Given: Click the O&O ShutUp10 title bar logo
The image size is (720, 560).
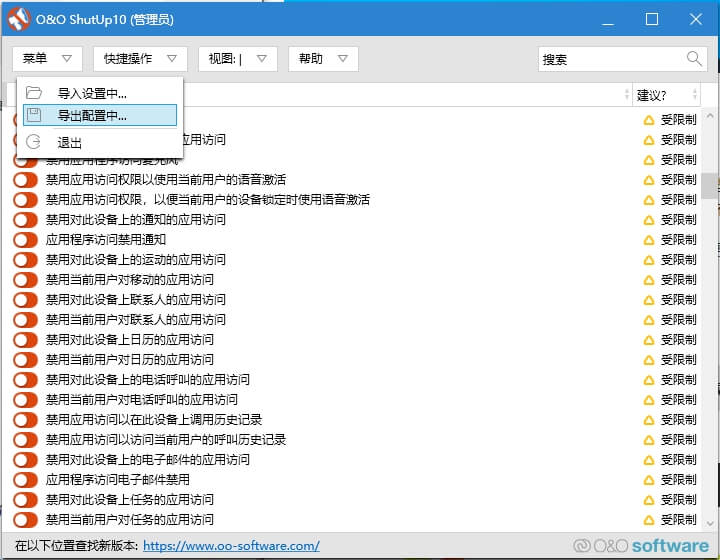Looking at the screenshot, I should click(18, 19).
